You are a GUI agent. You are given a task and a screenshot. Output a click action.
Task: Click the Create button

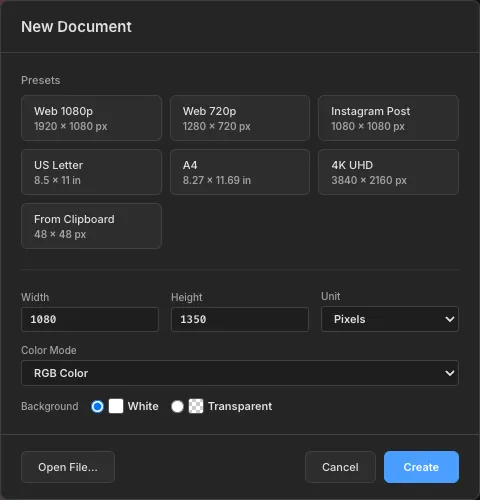click(x=421, y=467)
